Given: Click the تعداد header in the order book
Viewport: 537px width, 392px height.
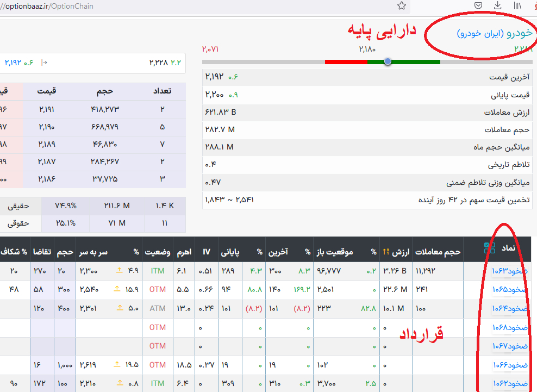Looking at the screenshot, I should (x=163, y=91).
